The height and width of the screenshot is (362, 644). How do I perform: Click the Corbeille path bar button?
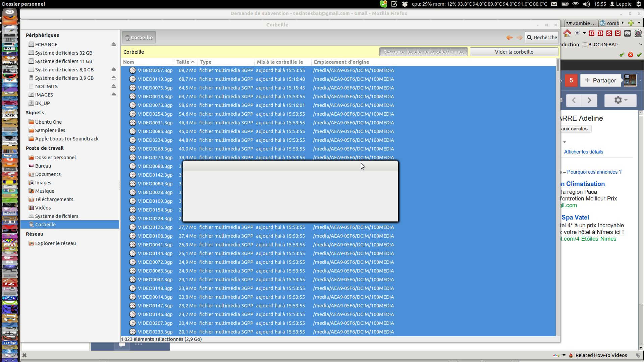tap(139, 38)
